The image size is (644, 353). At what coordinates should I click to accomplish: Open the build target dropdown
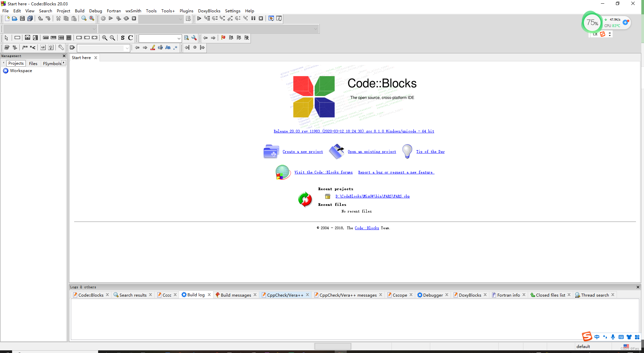[161, 19]
